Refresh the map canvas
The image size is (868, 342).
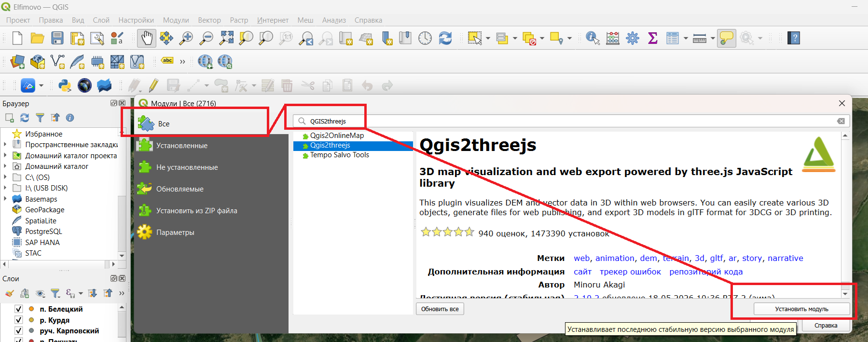(x=445, y=38)
